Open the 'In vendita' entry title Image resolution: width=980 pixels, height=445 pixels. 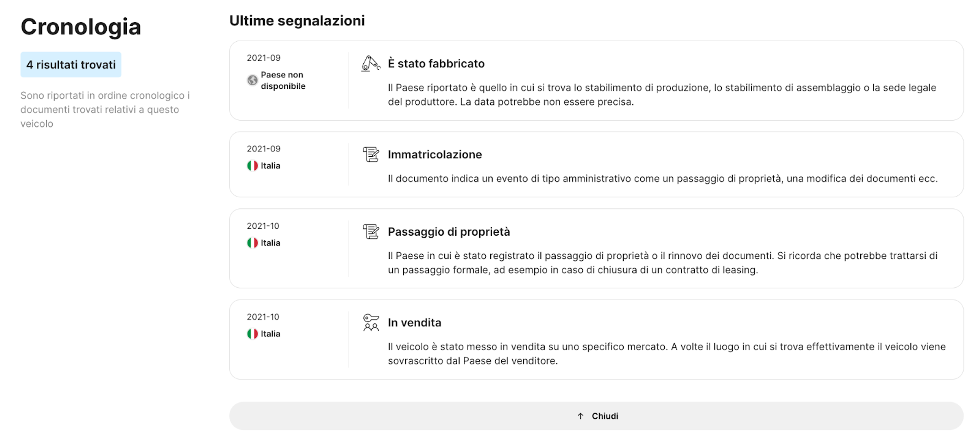[414, 322]
